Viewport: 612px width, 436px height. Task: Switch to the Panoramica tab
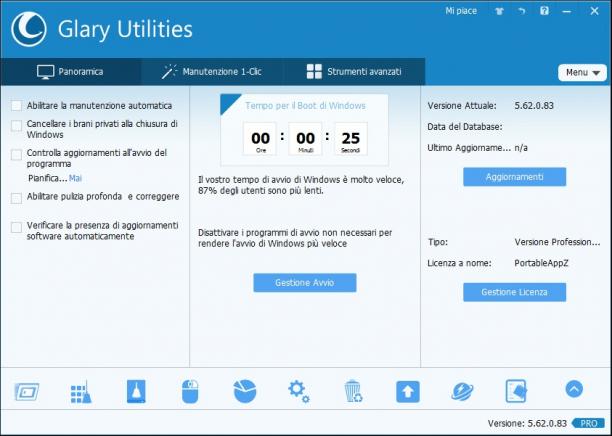(71, 72)
